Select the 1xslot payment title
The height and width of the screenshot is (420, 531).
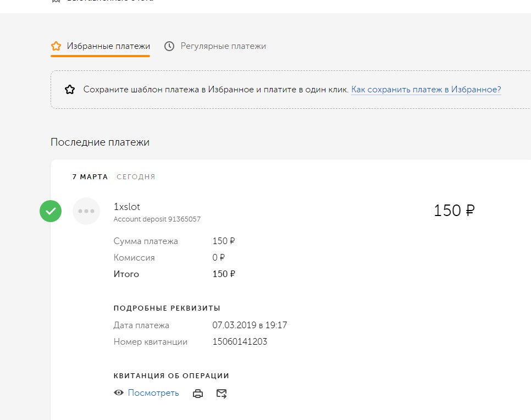(127, 207)
